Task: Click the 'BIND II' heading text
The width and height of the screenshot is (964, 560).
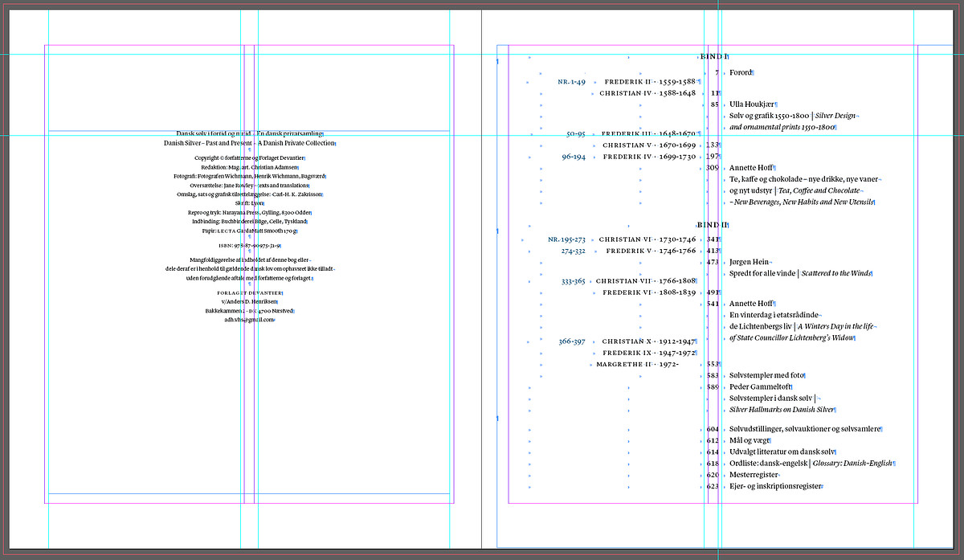Action: [x=713, y=225]
